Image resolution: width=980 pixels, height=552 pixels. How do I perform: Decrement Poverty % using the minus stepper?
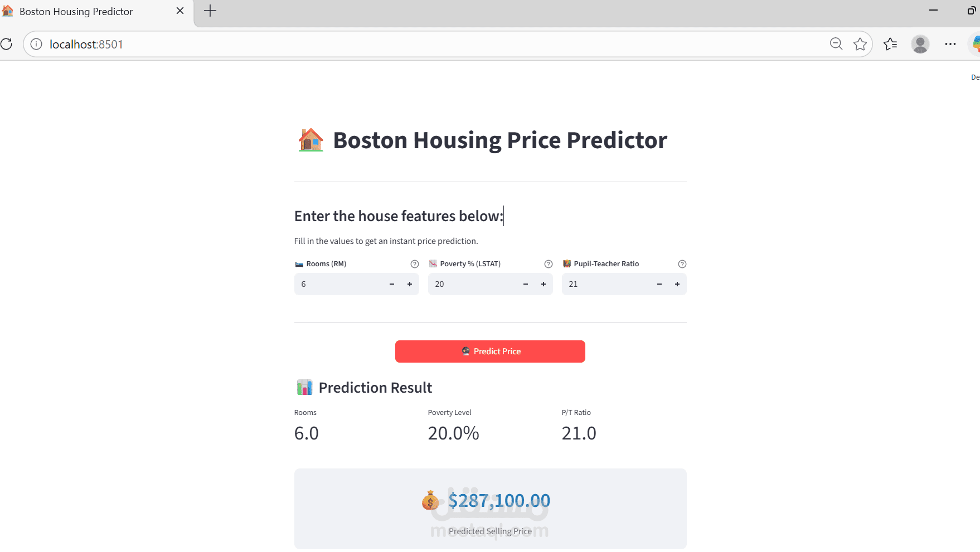click(x=525, y=284)
